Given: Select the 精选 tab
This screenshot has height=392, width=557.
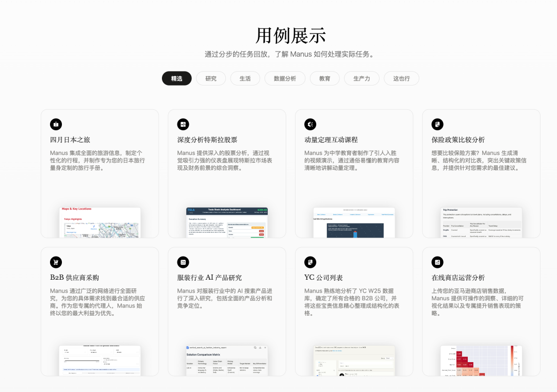Looking at the screenshot, I should [x=176, y=78].
